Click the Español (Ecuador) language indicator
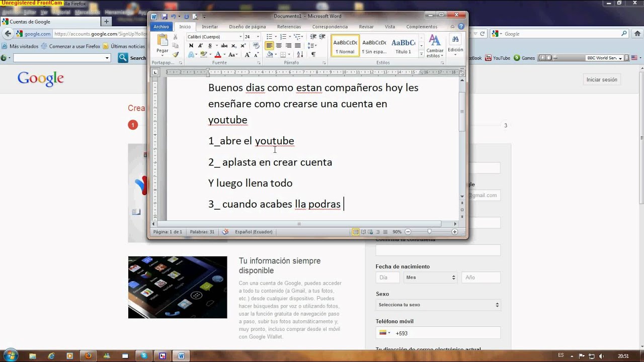644x362 pixels. point(254,232)
